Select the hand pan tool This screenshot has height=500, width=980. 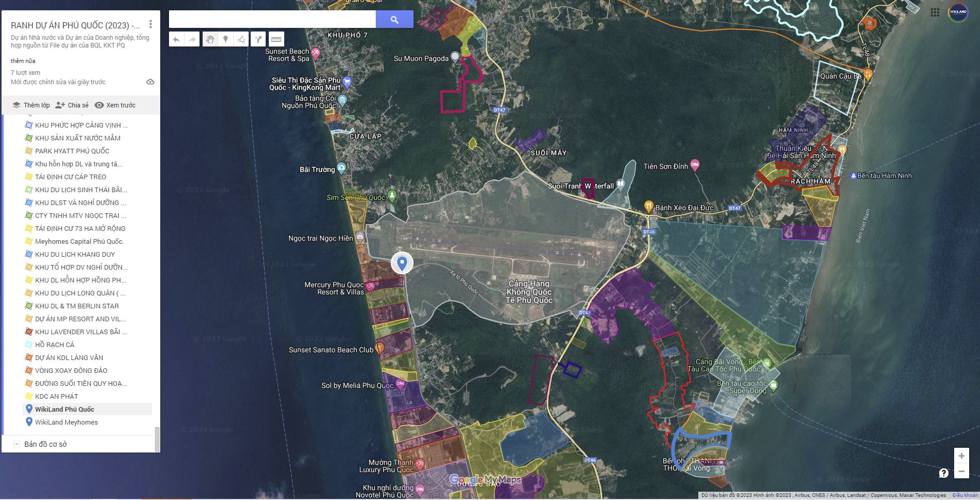coord(210,39)
